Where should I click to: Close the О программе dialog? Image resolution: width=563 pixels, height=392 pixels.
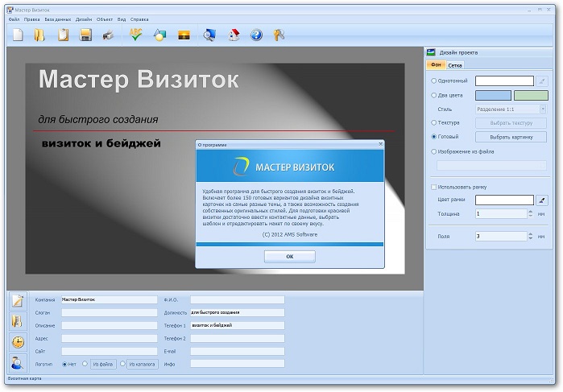[381, 144]
